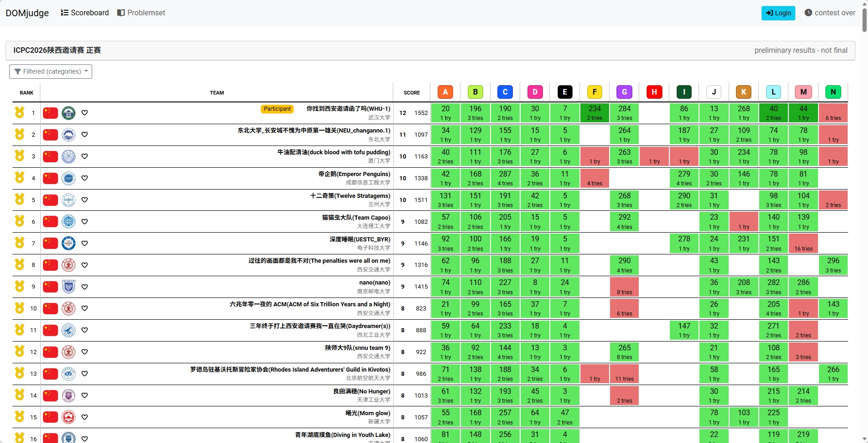
Task: Open the Filtered (categories) dropdown
Action: coord(50,71)
